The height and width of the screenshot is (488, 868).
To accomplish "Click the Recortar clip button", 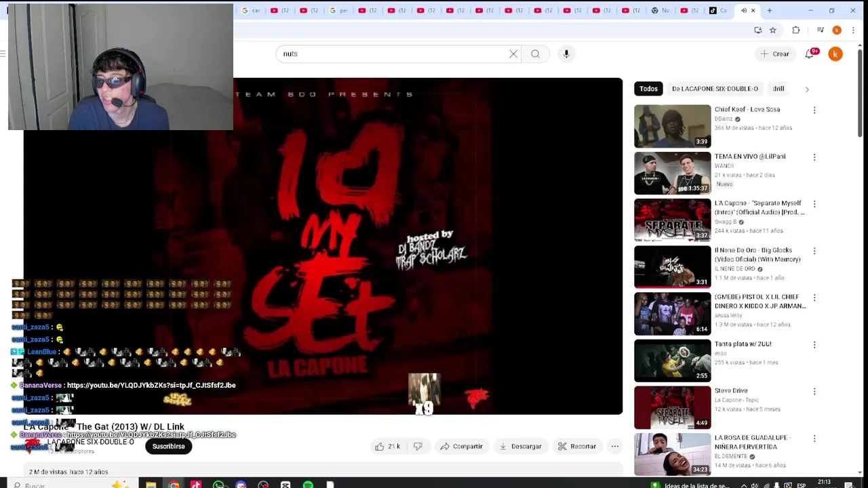I will 577,447.
